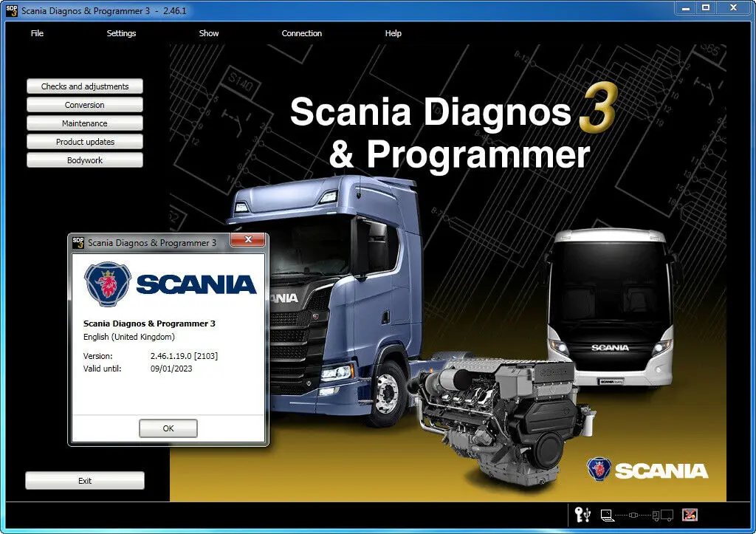756x534 pixels.
Task: Open the File menu
Action: (37, 33)
